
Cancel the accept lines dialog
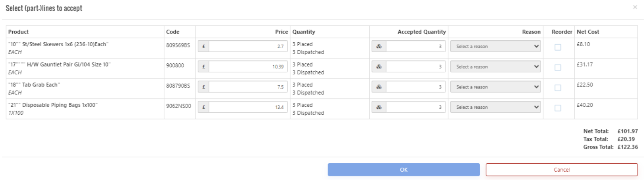562,170
